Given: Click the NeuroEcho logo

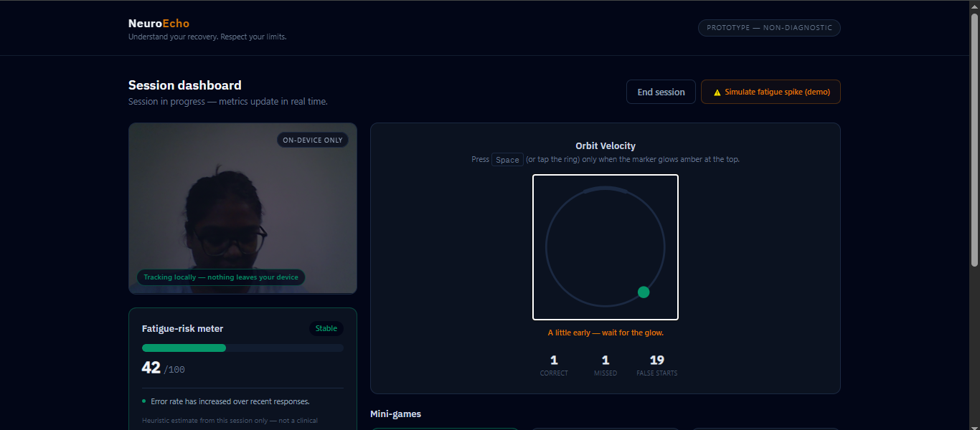Looking at the screenshot, I should (159, 24).
